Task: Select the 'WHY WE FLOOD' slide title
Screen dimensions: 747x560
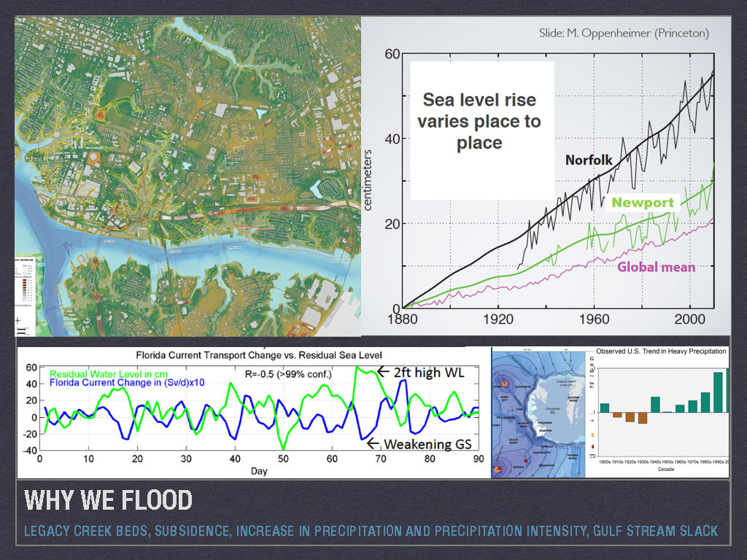Action: coord(108,501)
